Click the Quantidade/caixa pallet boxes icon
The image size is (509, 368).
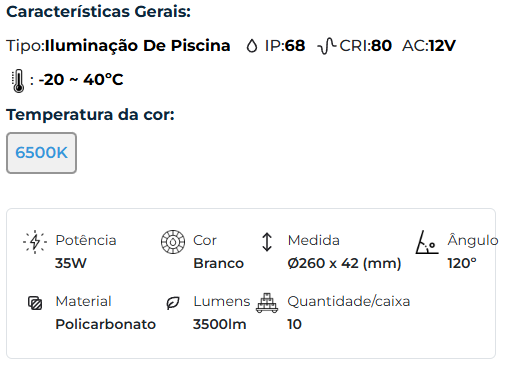267,303
